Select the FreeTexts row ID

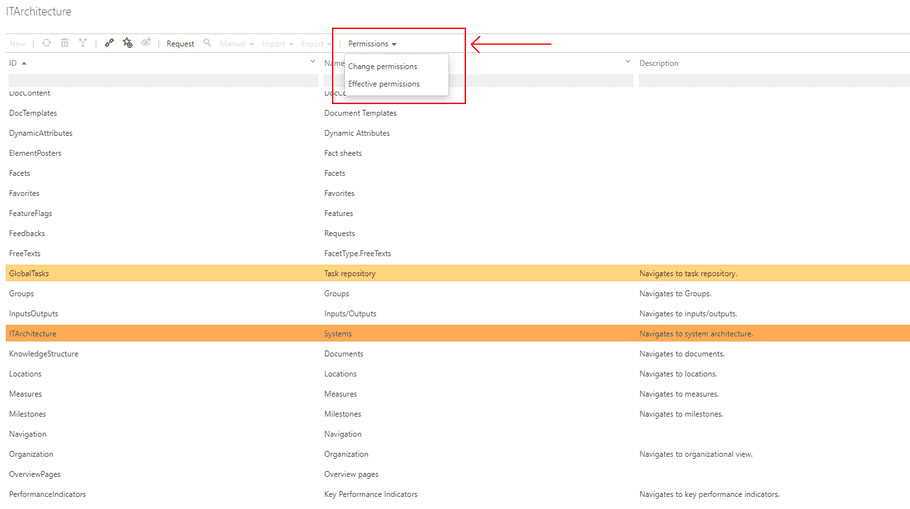point(24,254)
